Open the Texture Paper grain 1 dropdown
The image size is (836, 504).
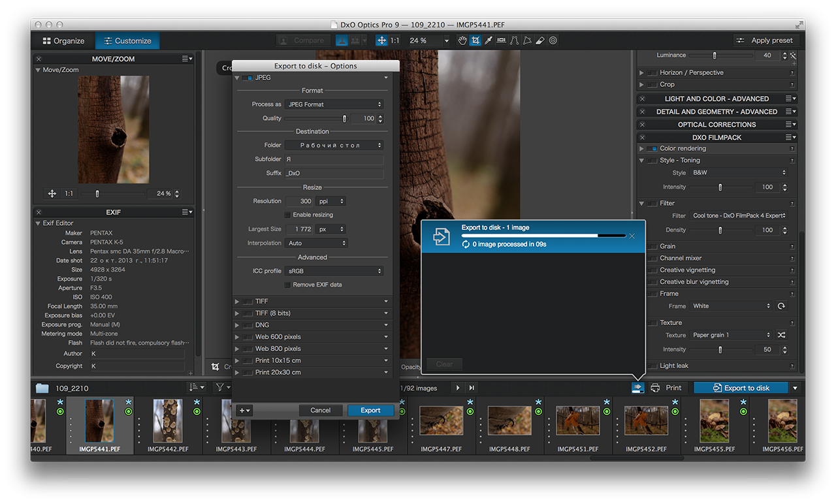[x=731, y=335]
